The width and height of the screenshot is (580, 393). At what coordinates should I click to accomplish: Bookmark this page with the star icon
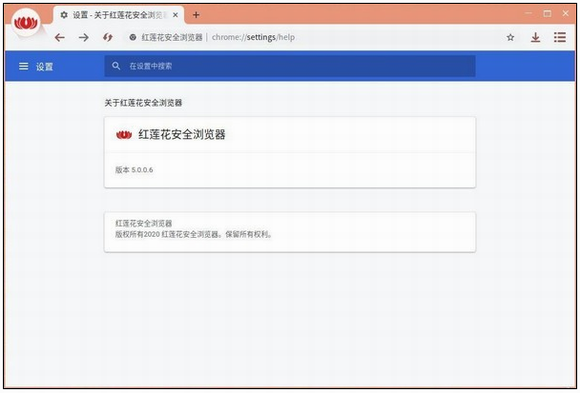point(510,37)
